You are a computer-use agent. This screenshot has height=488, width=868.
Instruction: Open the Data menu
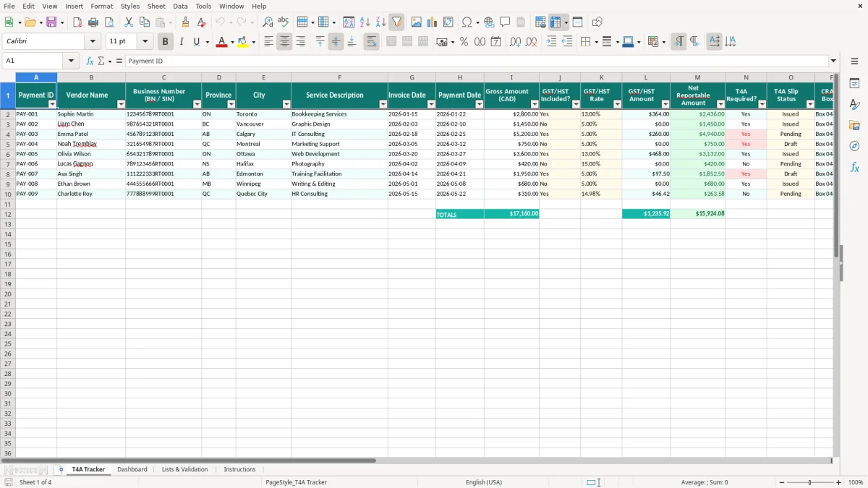click(x=180, y=6)
